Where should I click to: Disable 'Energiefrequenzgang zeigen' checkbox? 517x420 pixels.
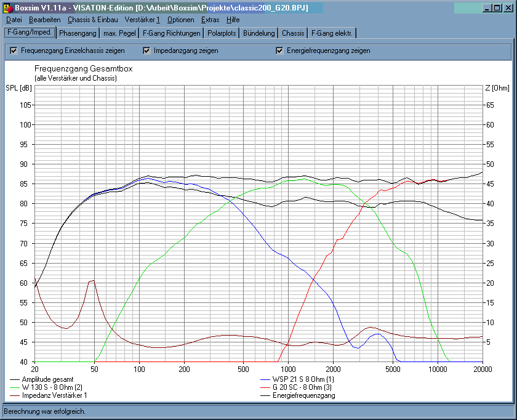pyautogui.click(x=279, y=50)
